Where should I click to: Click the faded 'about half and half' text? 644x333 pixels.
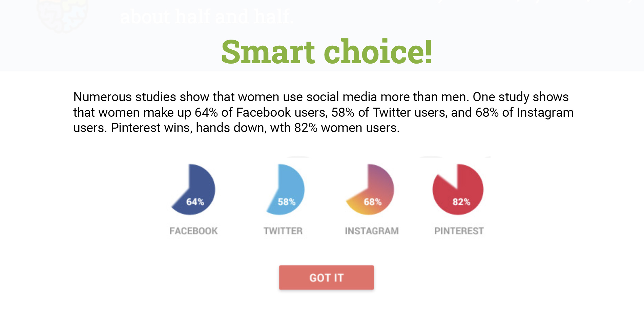(206, 16)
